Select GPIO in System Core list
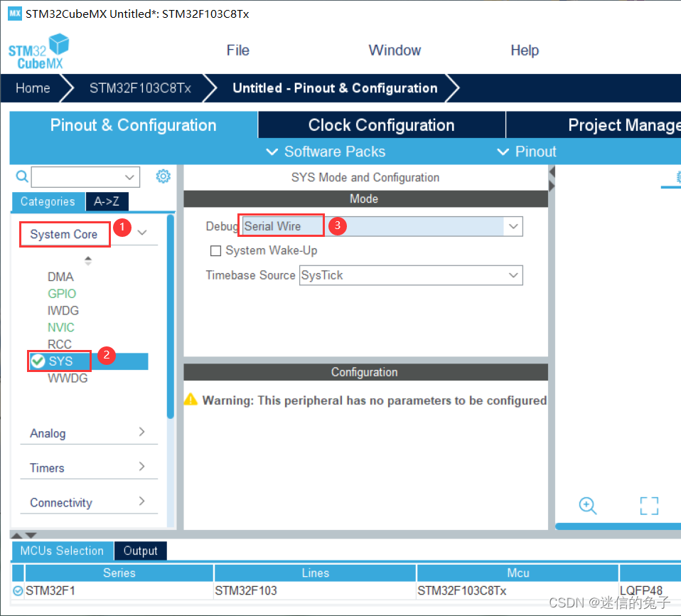681x616 pixels. (62, 294)
